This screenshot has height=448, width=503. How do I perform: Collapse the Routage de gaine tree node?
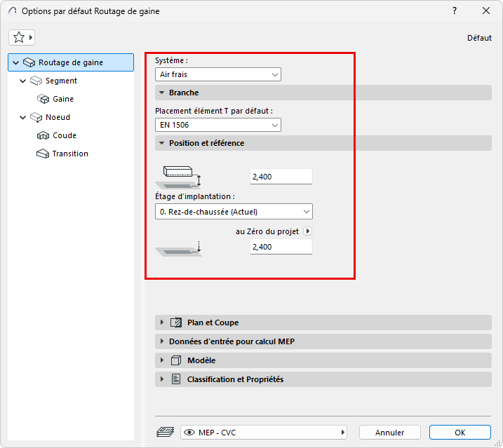15,62
